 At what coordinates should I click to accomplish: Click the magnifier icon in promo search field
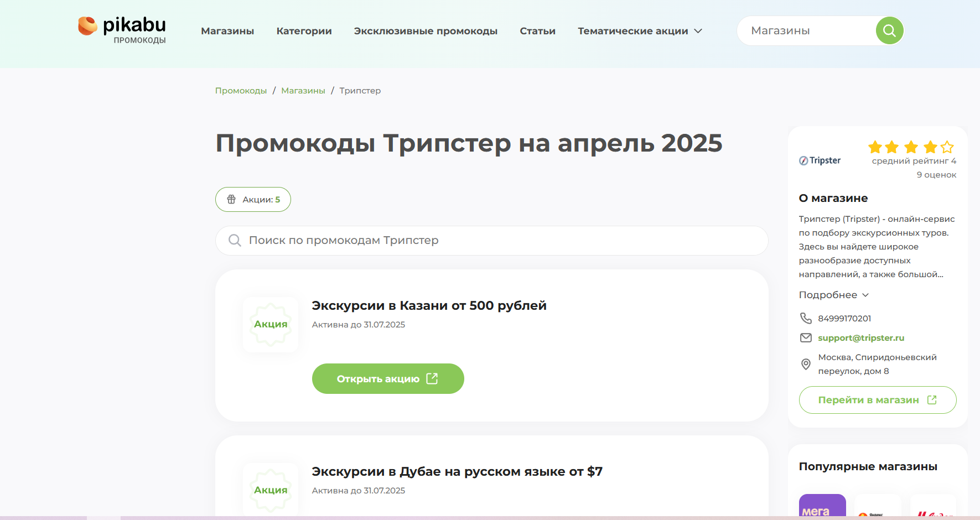pos(235,240)
